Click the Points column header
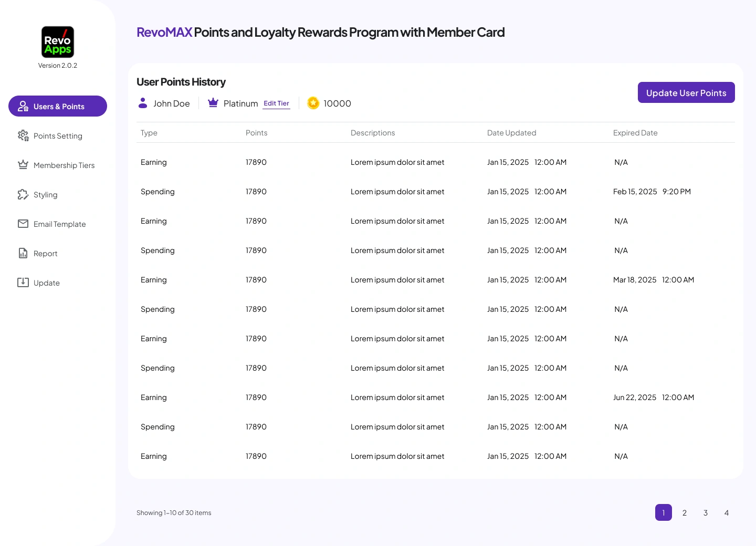756x546 pixels. (257, 133)
